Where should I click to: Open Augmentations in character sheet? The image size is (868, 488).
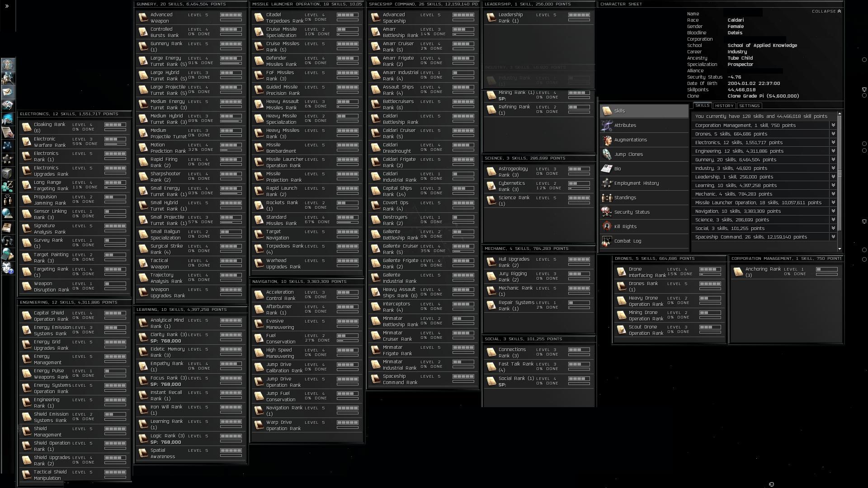coord(630,140)
